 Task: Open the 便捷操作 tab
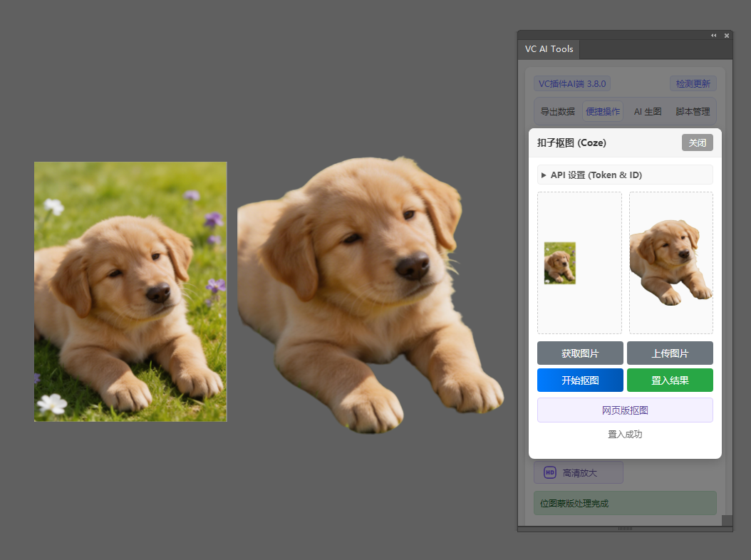(x=603, y=112)
